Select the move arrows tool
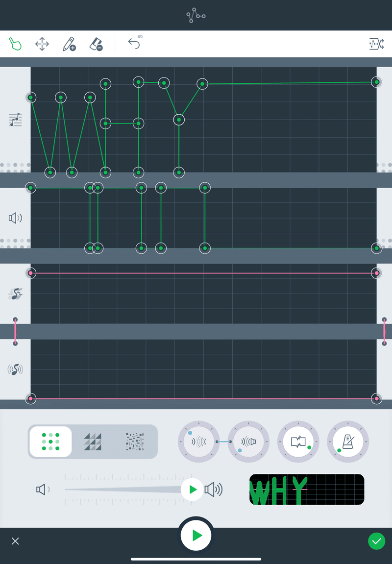This screenshot has height=564, width=392. (x=42, y=44)
